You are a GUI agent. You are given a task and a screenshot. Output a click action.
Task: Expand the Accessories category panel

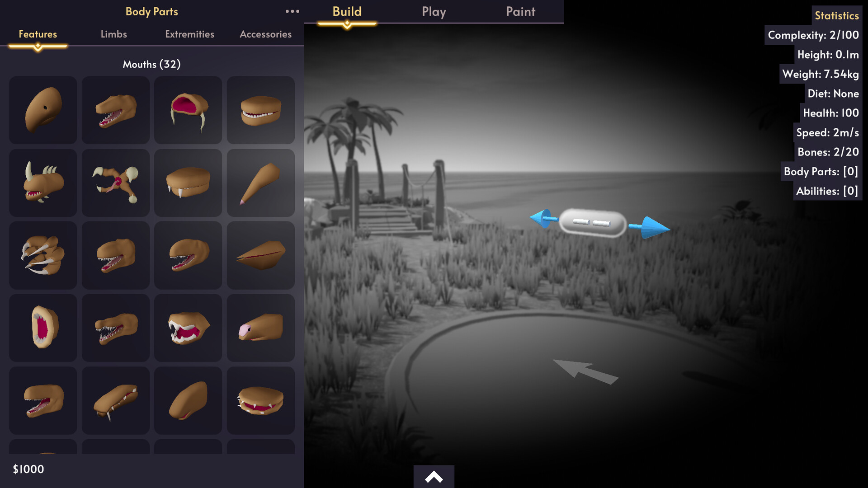(x=265, y=34)
